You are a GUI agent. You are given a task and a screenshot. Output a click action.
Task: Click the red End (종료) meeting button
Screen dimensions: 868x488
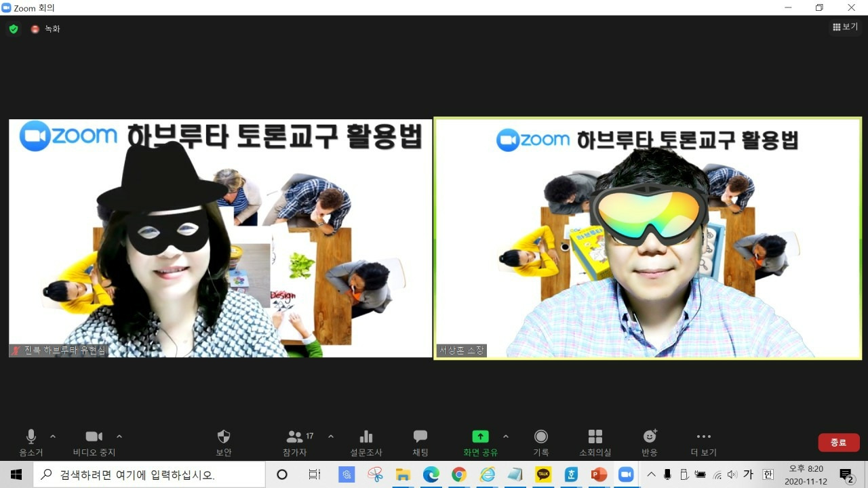(x=839, y=443)
